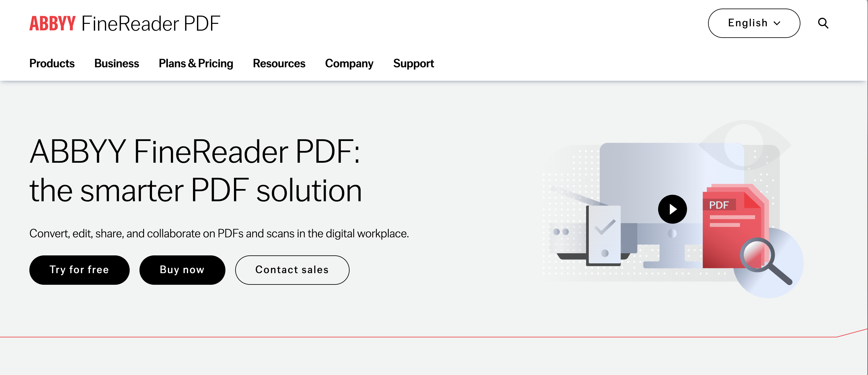This screenshot has height=375, width=868.
Task: Open the Business menu
Action: [116, 63]
